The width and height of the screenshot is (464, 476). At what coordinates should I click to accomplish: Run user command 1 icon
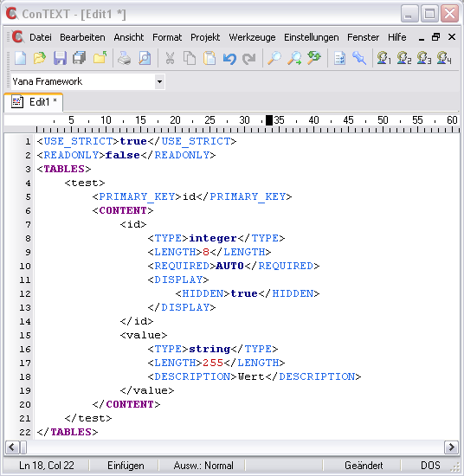[383, 58]
